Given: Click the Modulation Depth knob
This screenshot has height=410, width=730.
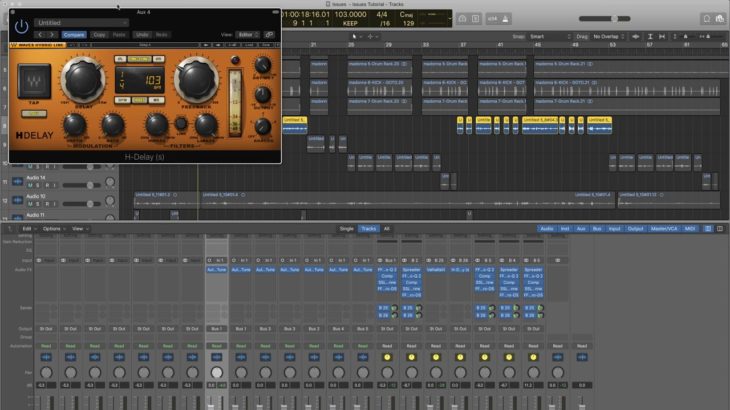Looking at the screenshot, I should click(x=74, y=125).
